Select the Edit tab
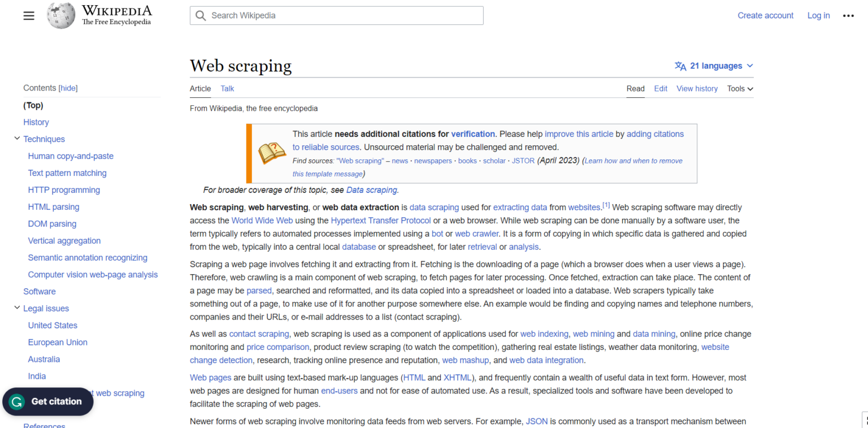868x428 pixels. pyautogui.click(x=660, y=88)
